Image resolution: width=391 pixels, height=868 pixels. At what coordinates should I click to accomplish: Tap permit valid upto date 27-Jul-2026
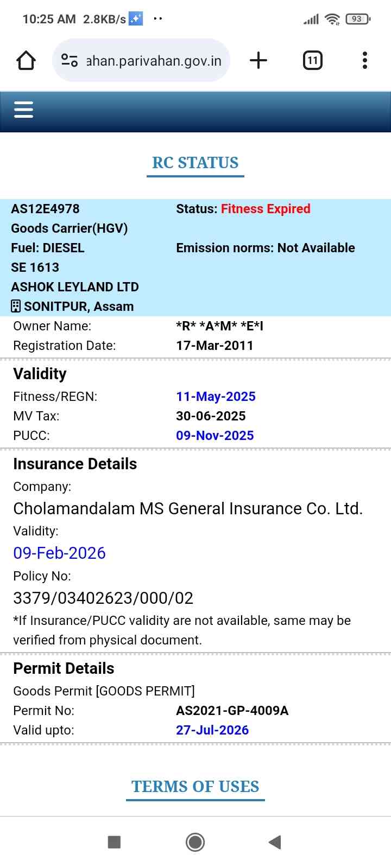212,730
